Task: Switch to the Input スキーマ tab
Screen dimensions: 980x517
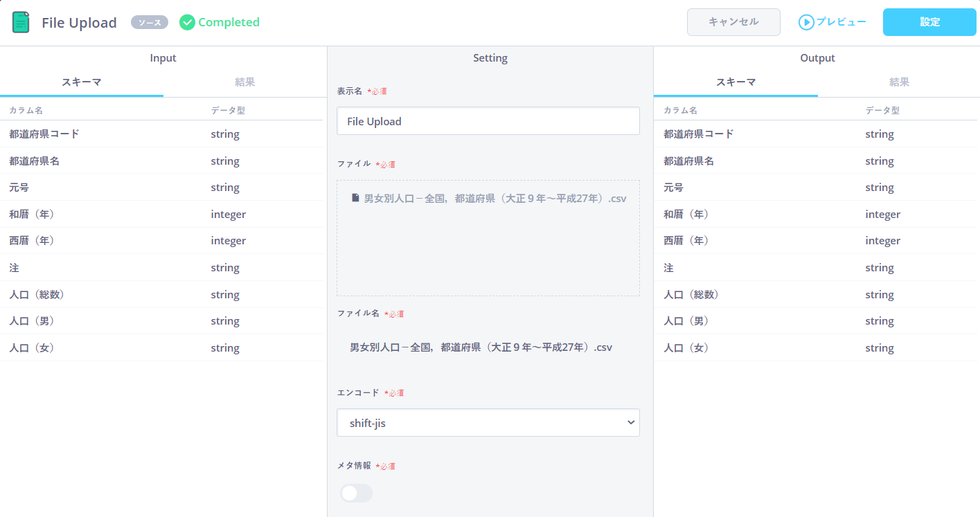Action: coord(82,82)
